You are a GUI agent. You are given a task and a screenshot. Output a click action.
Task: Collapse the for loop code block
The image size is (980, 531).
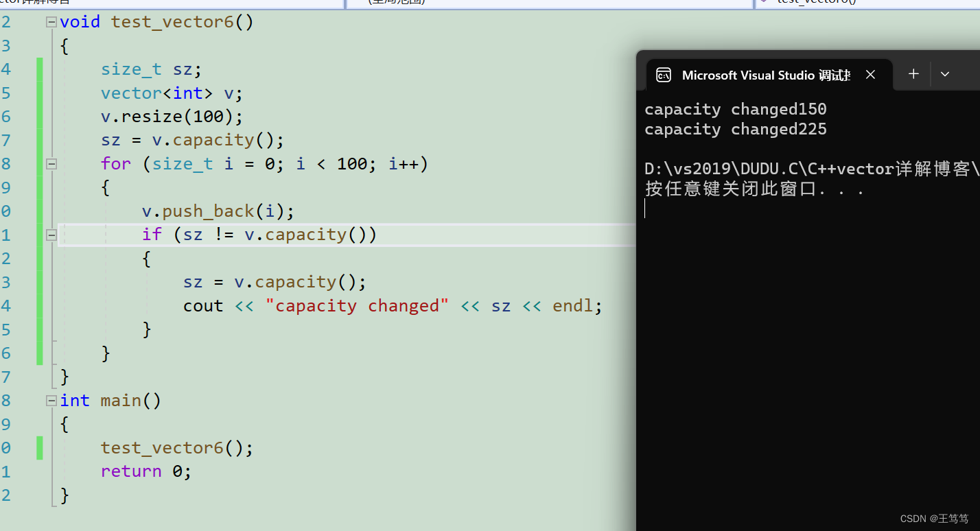click(51, 164)
